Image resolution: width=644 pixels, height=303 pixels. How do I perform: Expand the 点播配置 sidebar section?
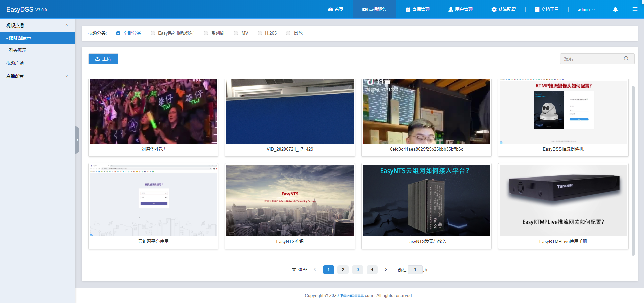click(x=38, y=76)
